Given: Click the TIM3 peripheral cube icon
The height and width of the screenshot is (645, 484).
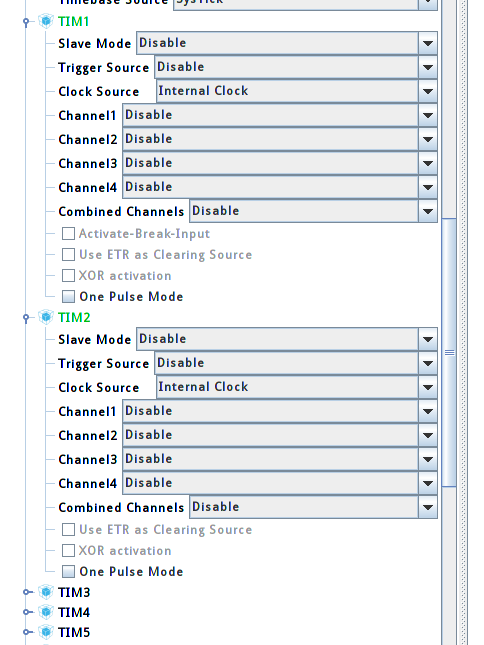Looking at the screenshot, I should pos(46,592).
